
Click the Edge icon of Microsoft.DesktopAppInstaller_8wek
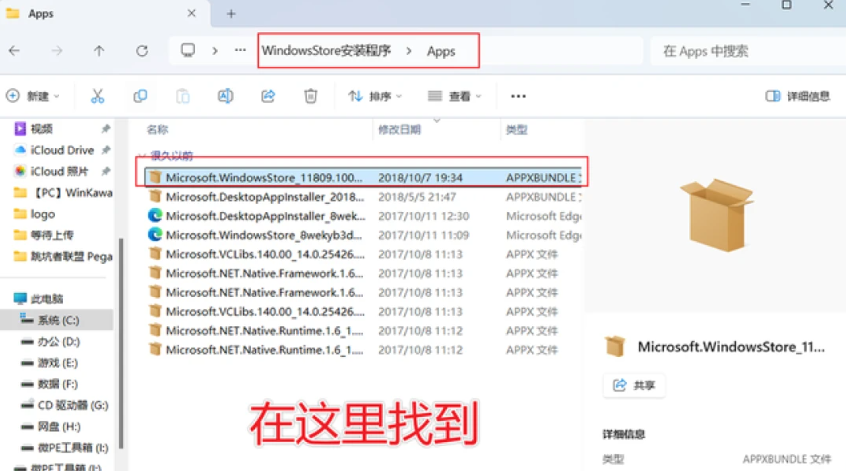(155, 216)
